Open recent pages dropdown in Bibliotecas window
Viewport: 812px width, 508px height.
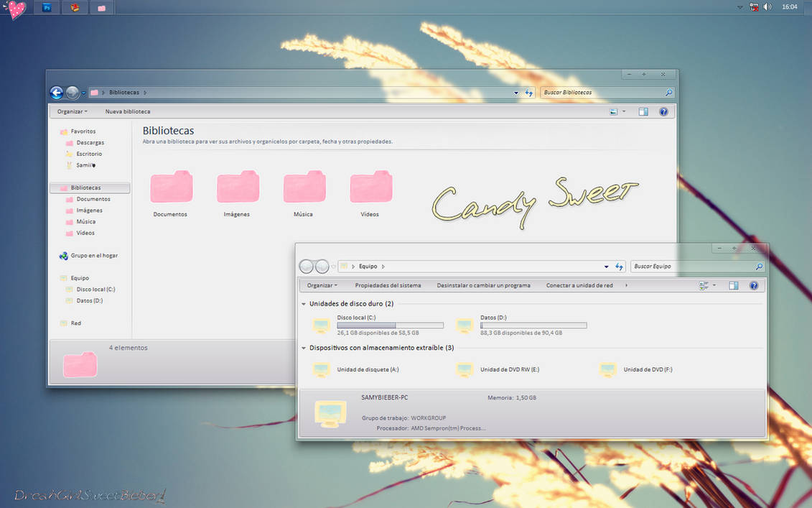point(83,93)
